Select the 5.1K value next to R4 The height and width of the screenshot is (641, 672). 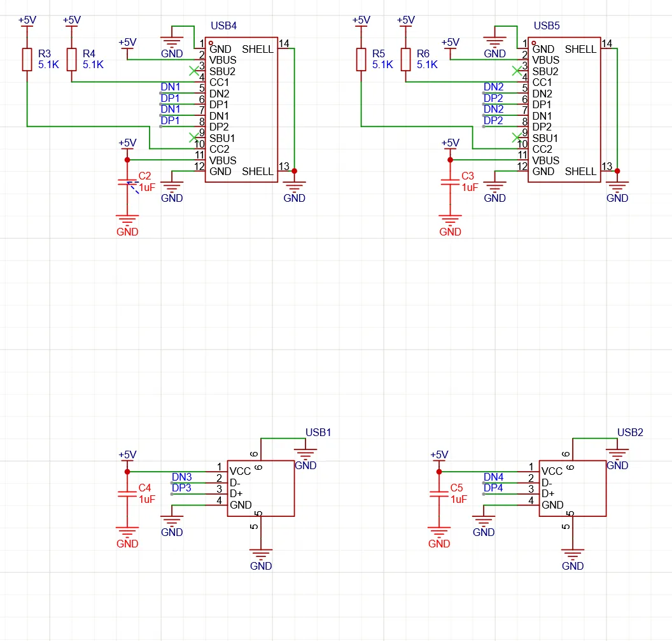[93, 65]
